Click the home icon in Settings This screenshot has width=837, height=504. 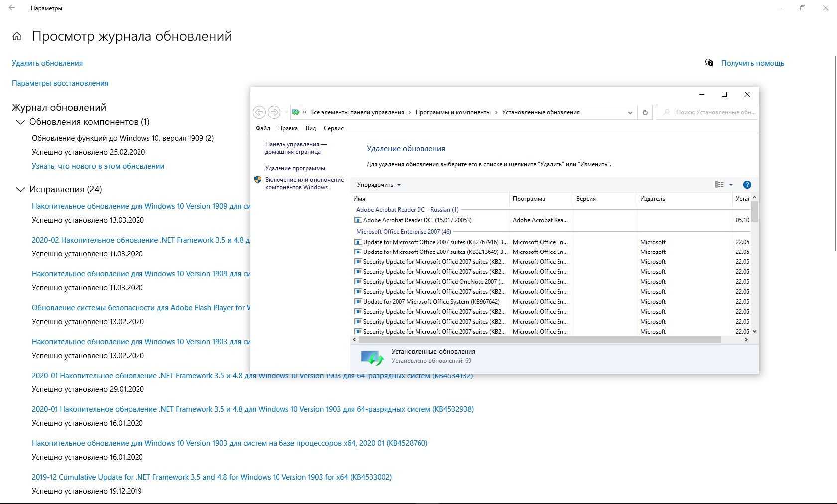click(x=17, y=36)
